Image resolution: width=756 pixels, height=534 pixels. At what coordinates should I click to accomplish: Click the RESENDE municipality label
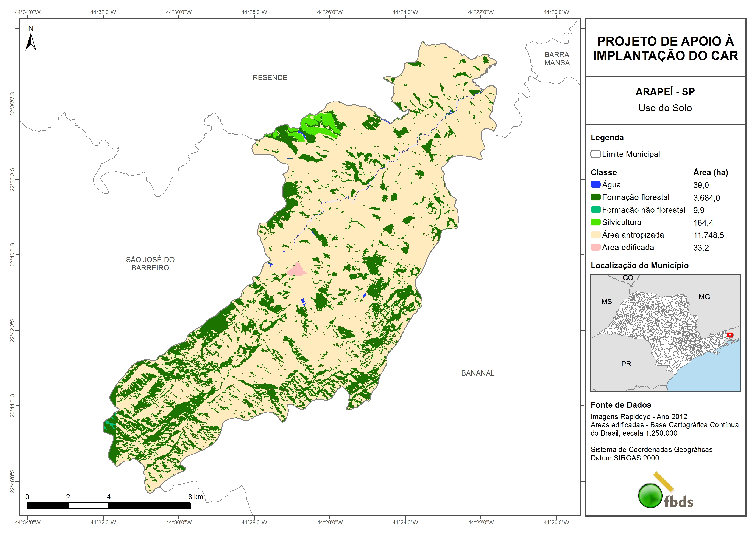[x=270, y=78]
